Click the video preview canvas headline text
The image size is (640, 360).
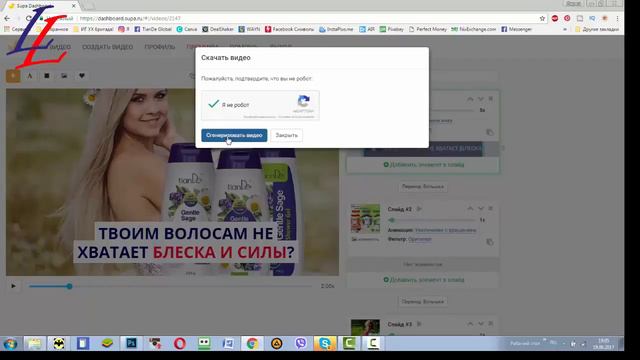point(186,242)
